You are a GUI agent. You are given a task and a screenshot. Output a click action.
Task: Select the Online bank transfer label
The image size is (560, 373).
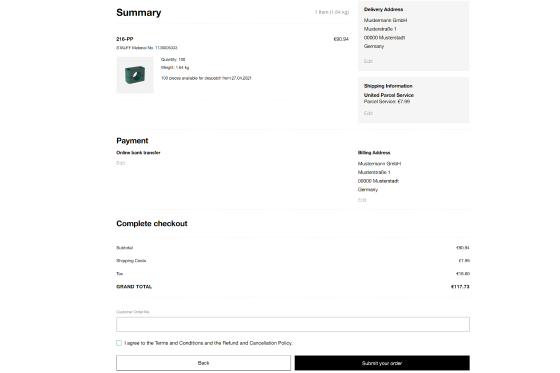click(x=138, y=153)
